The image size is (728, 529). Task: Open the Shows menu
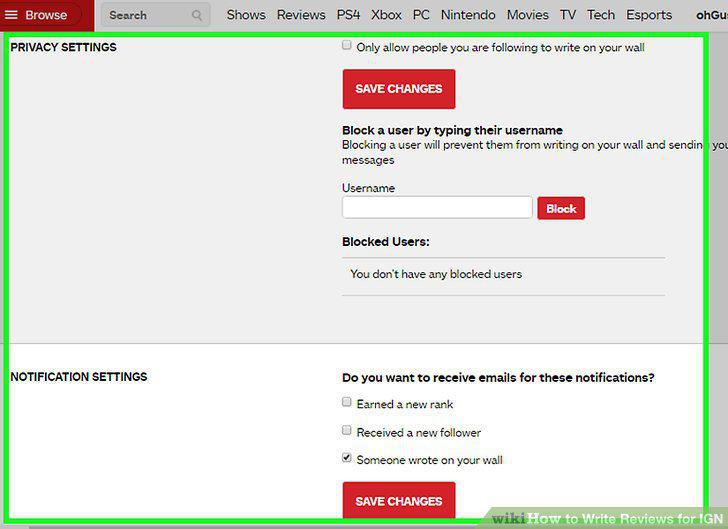[246, 15]
